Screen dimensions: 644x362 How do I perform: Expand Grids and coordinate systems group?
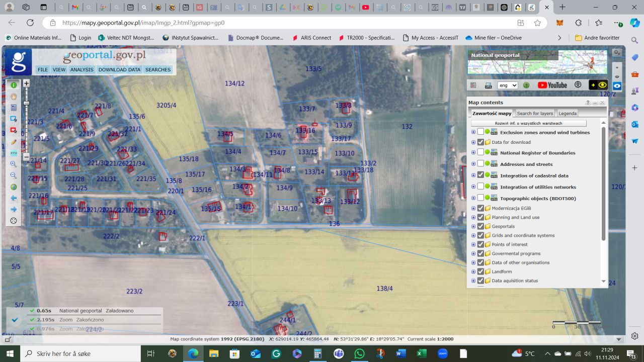coord(473,235)
